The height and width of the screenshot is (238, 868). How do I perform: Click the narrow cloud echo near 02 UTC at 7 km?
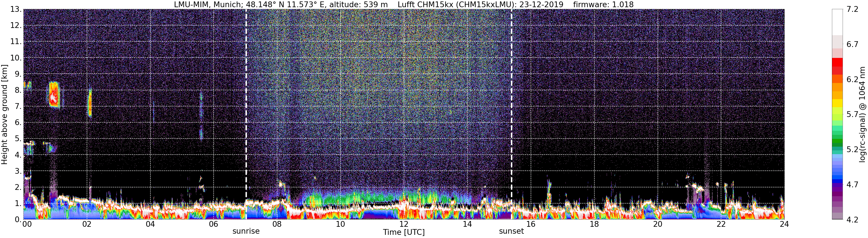90,103
